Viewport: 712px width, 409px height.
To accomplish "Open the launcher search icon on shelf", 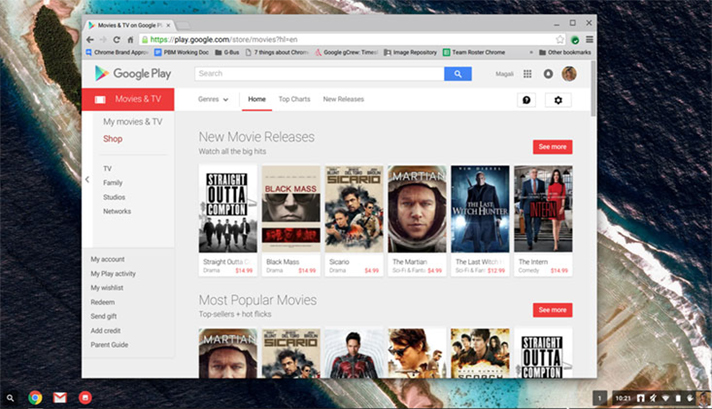I will pyautogui.click(x=10, y=398).
